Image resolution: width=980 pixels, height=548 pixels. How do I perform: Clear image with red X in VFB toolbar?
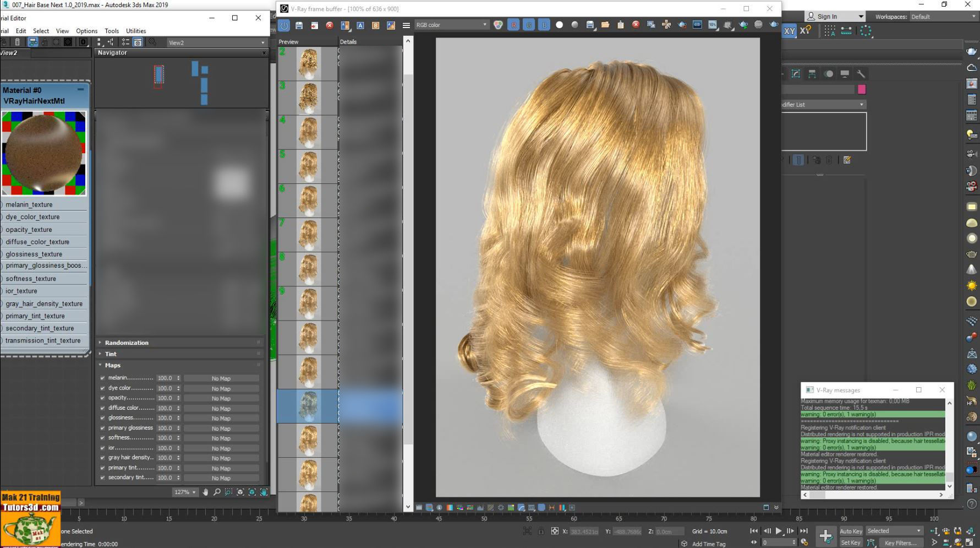636,25
